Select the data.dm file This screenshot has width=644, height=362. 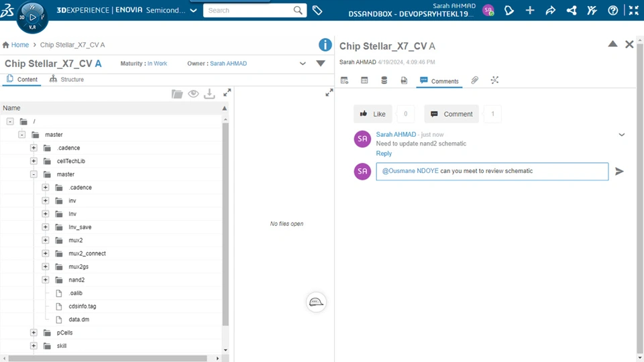(79, 319)
